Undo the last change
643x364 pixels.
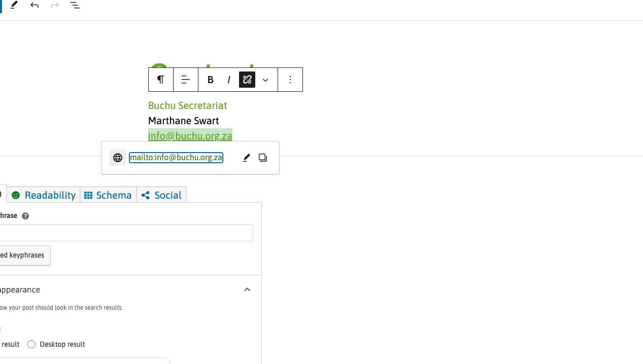pyautogui.click(x=35, y=6)
